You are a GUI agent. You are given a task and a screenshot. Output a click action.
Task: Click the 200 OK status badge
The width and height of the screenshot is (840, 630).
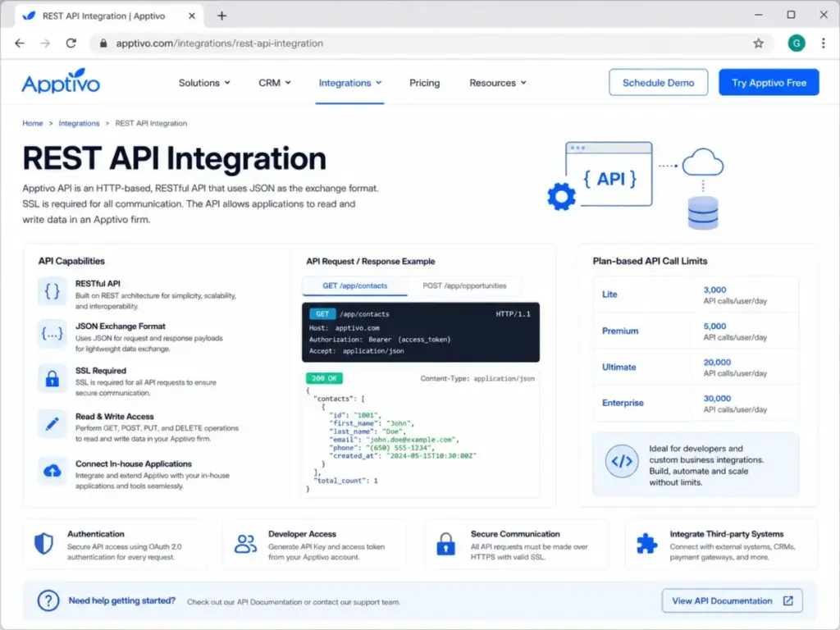[324, 378]
